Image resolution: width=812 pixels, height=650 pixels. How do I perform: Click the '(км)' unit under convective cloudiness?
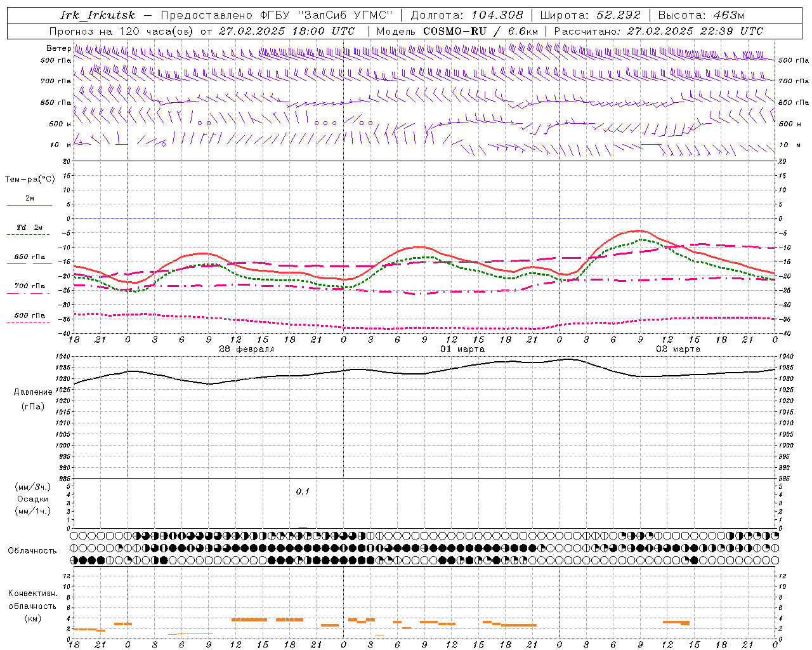pos(32,618)
